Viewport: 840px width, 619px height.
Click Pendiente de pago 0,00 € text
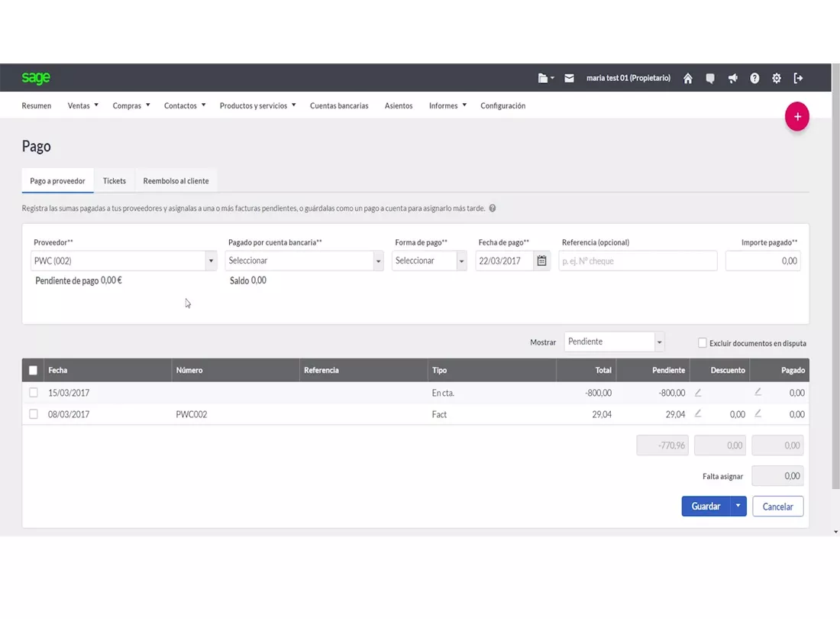78,280
